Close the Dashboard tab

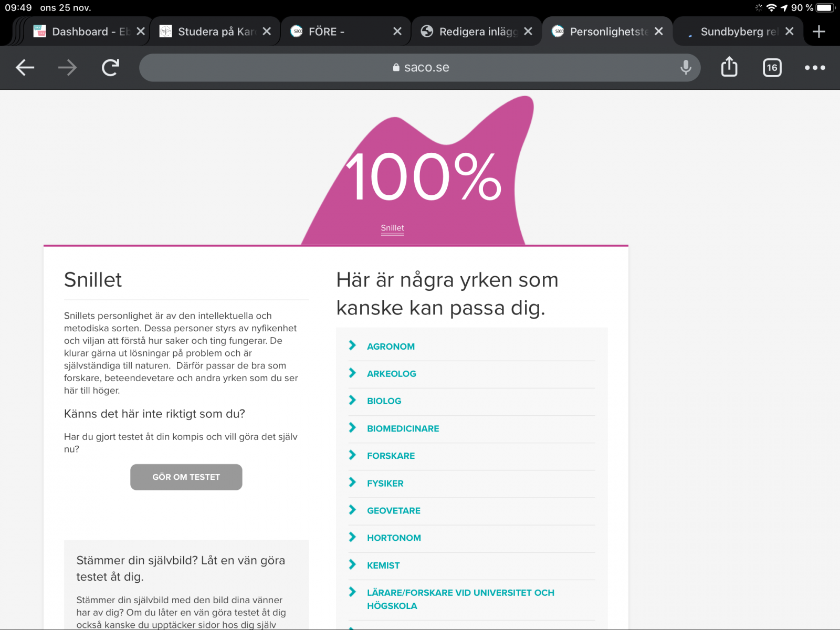pyautogui.click(x=141, y=31)
